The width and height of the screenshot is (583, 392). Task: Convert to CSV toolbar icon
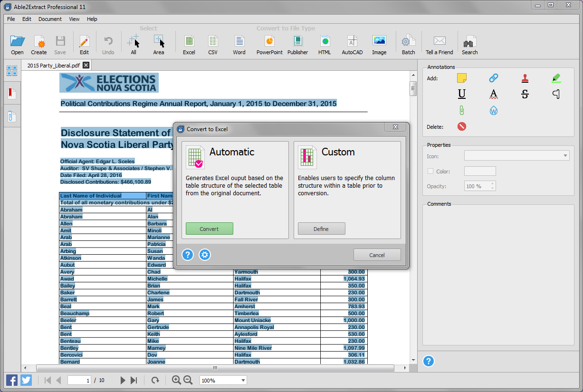(x=213, y=41)
